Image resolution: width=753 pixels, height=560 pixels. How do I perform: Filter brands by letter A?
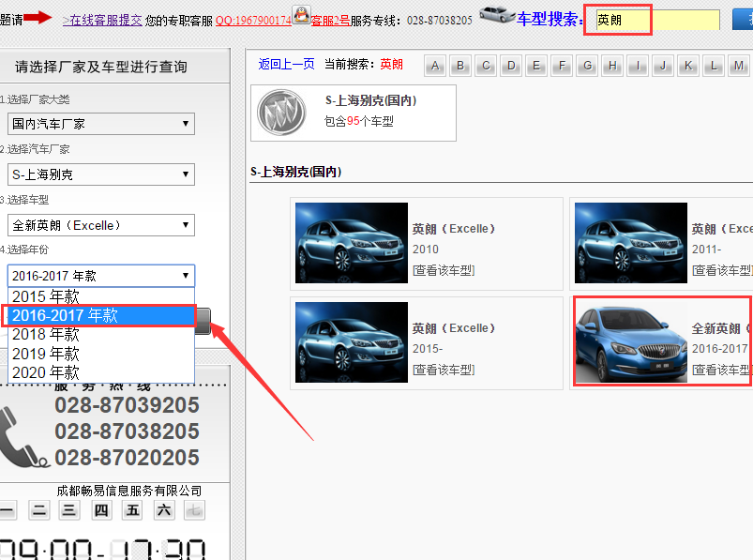coord(435,66)
